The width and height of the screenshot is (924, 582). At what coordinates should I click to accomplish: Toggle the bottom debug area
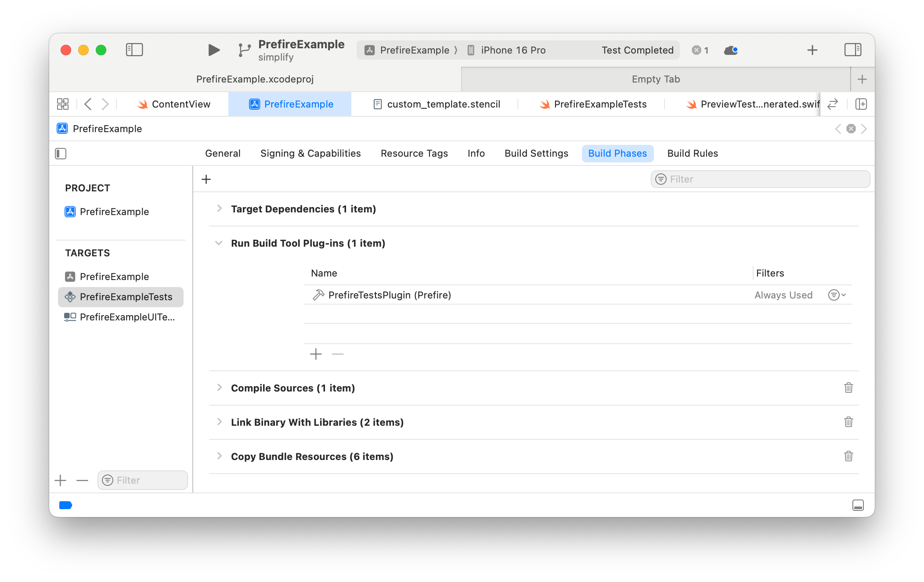(858, 505)
